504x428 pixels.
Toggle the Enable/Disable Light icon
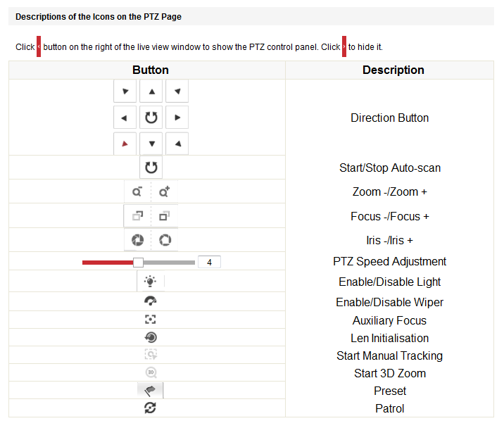coord(150,282)
